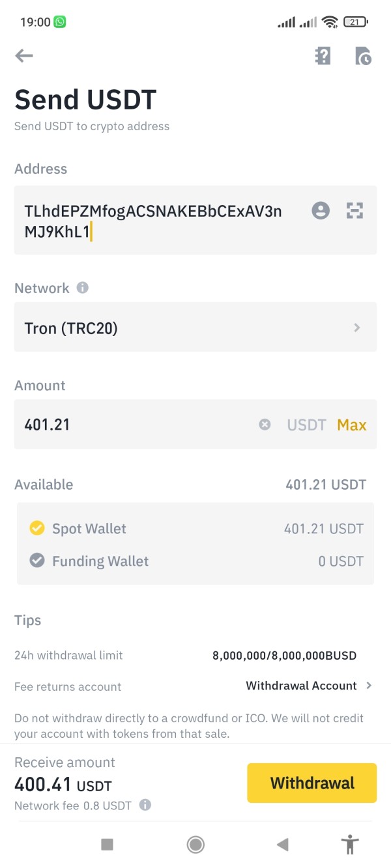Clear the amount with the X icon
391x868 pixels.
point(265,425)
